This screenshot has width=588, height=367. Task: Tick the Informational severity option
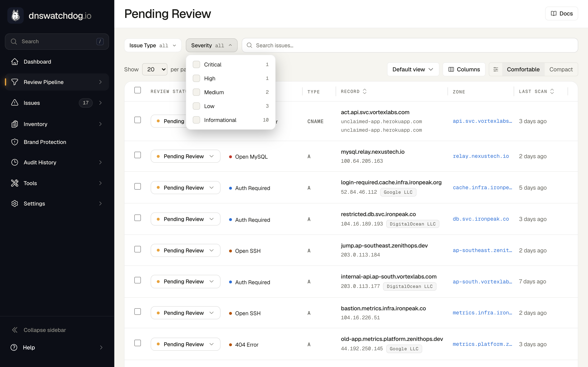coord(196,120)
